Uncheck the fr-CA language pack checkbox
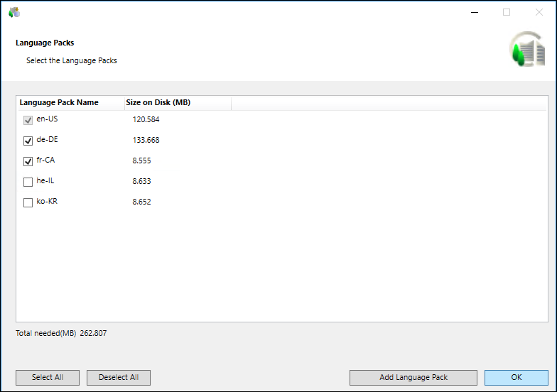 point(28,161)
